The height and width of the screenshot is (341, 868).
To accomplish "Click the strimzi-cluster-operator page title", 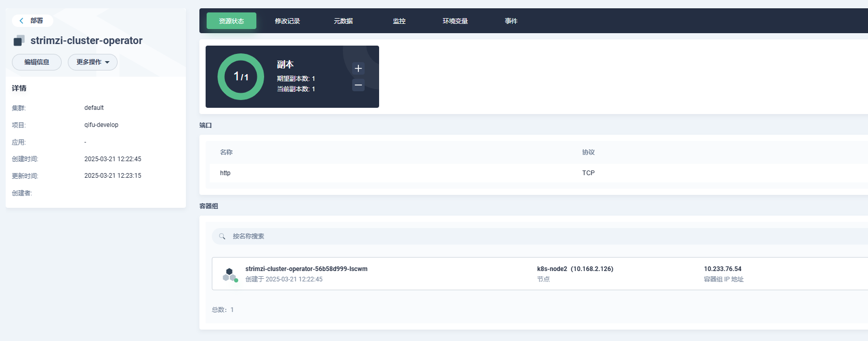I will point(86,40).
